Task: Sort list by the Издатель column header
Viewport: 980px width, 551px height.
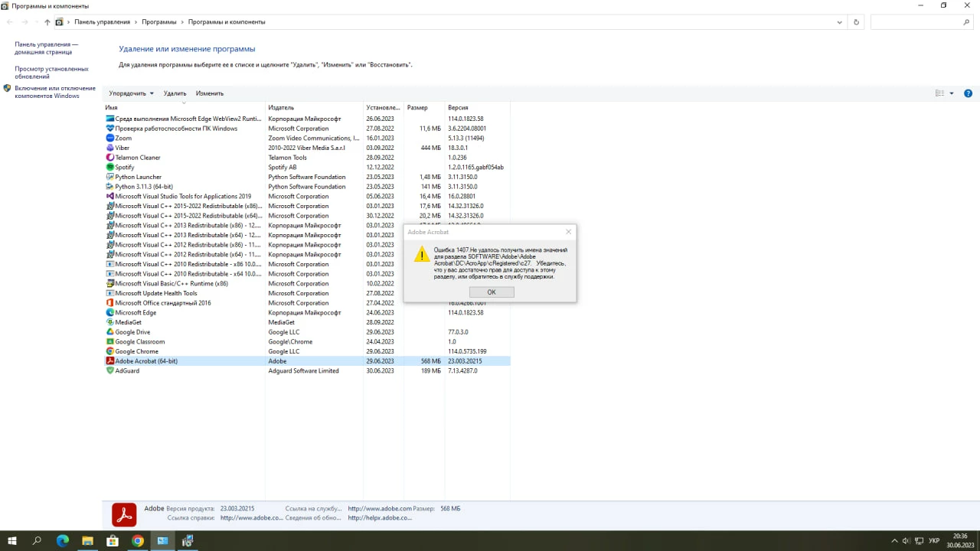Action: (314, 108)
